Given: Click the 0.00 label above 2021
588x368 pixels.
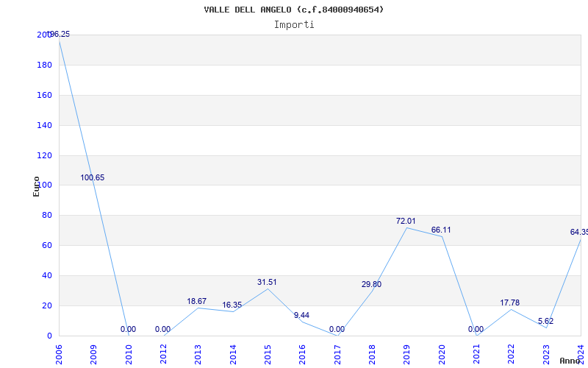Looking at the screenshot, I should pos(476,329).
